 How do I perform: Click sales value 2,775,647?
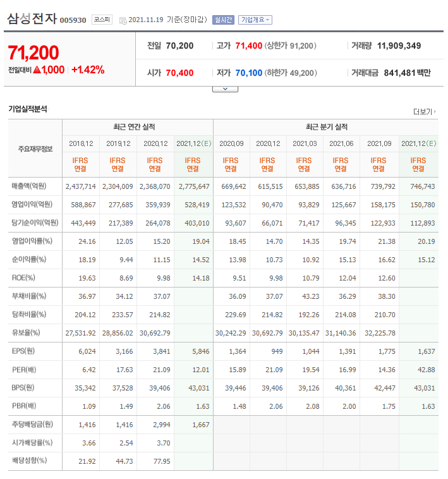click(194, 186)
